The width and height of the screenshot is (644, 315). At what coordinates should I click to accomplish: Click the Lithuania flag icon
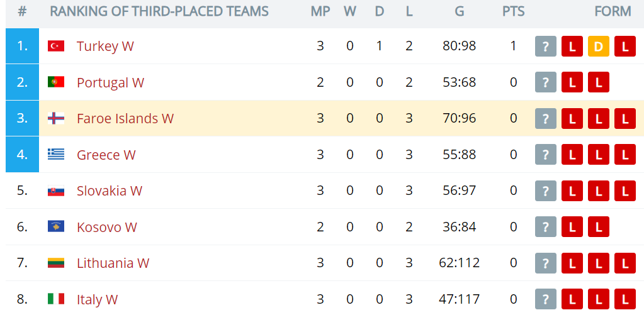click(56, 263)
